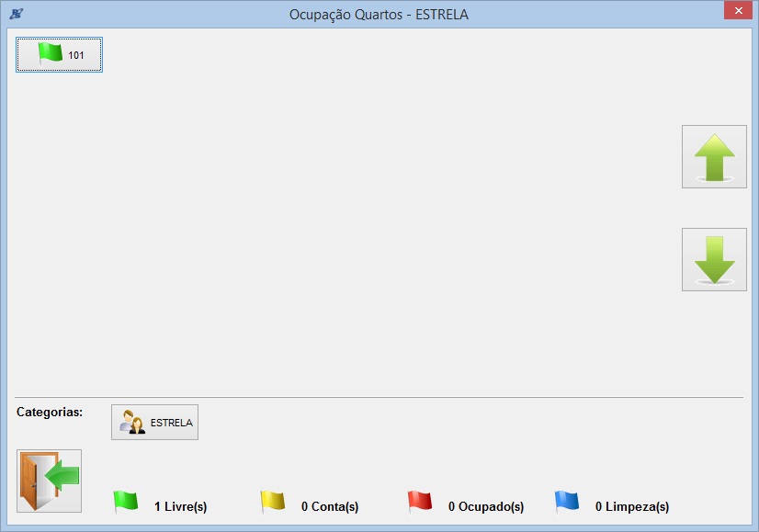
Task: Select the room number 101 text
Action: point(76,56)
